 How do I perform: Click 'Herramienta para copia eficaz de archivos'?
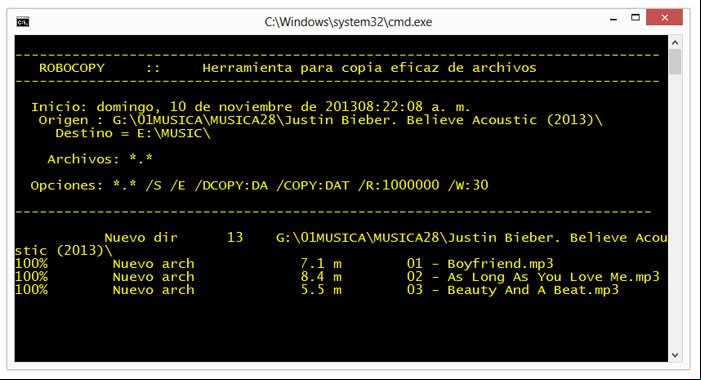pyautogui.click(x=369, y=68)
